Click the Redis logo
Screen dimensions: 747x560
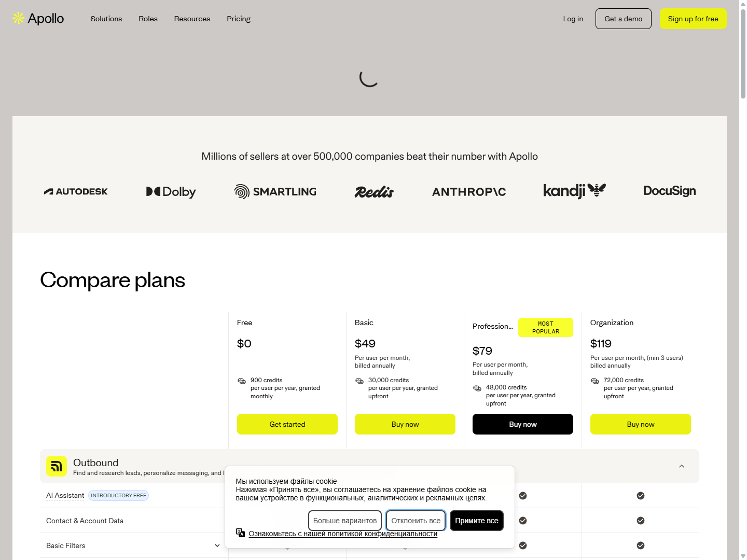pyautogui.click(x=374, y=191)
